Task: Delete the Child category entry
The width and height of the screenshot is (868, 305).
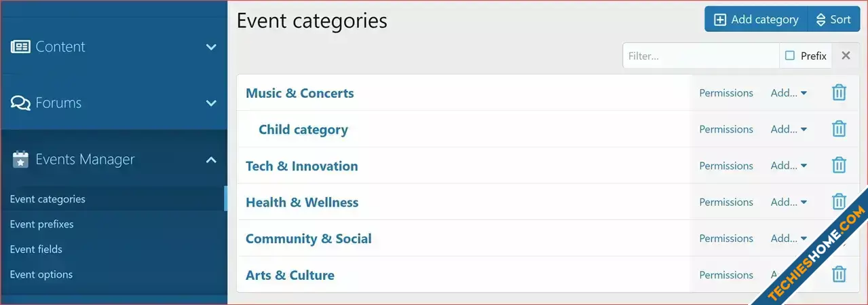Action: pos(839,129)
